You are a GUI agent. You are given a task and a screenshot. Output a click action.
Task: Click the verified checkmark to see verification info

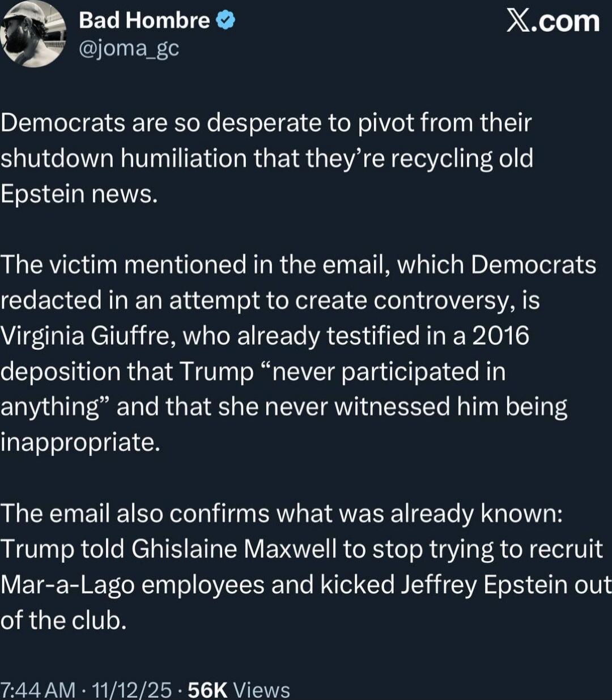pyautogui.click(x=226, y=20)
